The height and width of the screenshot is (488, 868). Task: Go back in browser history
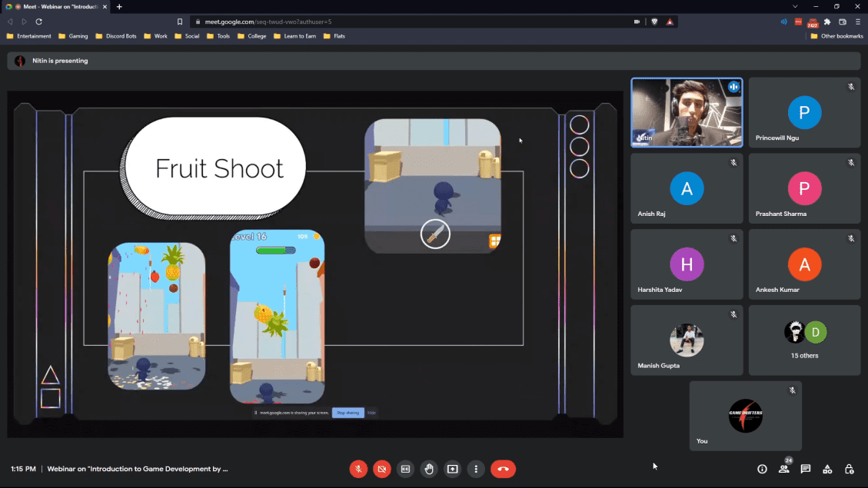[x=10, y=22]
